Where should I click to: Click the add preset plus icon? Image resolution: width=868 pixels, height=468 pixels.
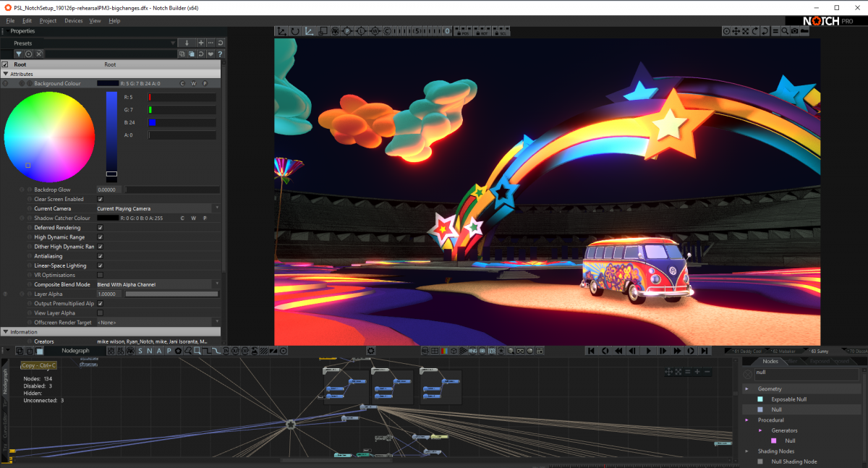coord(201,43)
